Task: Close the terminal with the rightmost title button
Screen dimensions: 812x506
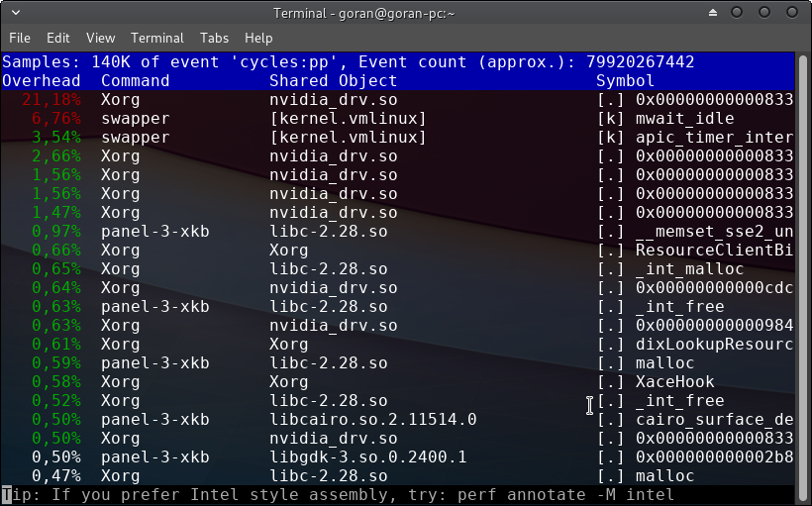Action: coord(791,14)
